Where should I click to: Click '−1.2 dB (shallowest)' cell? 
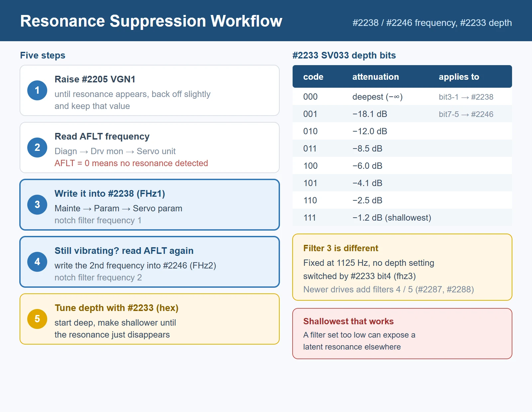click(392, 218)
